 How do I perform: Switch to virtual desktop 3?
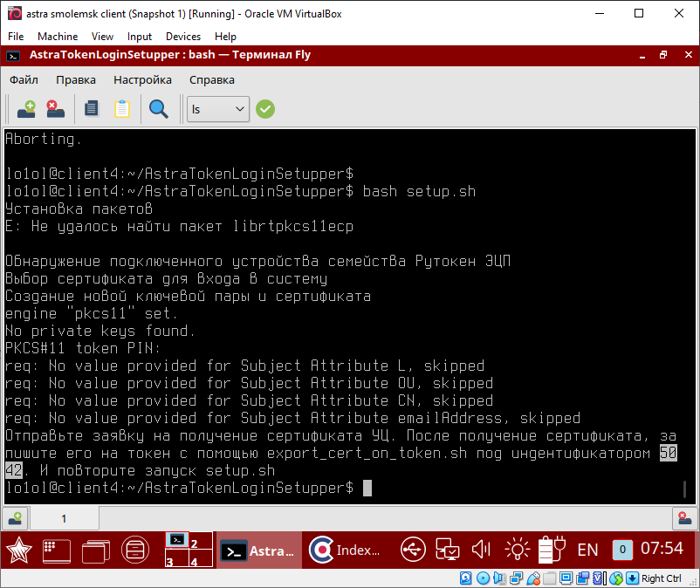tap(177, 558)
